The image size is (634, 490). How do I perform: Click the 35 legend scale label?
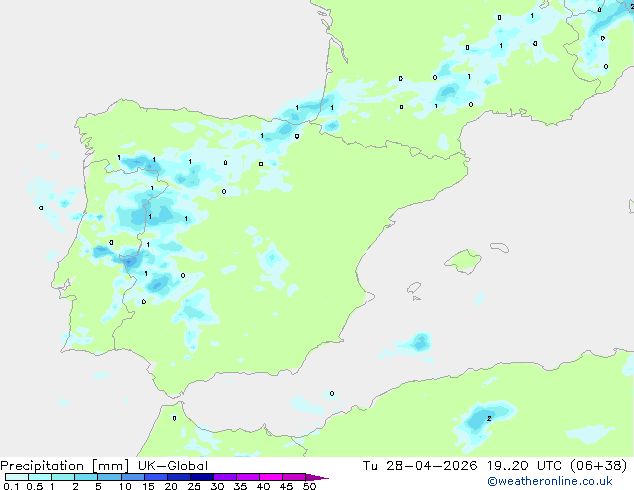240,486
